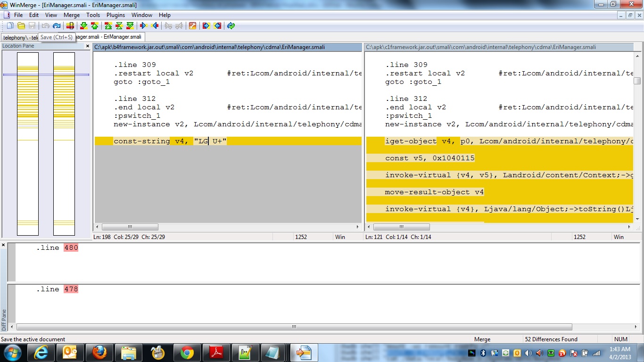Image resolution: width=644 pixels, height=362 pixels.
Task: Open the Tools menu
Action: [93, 15]
